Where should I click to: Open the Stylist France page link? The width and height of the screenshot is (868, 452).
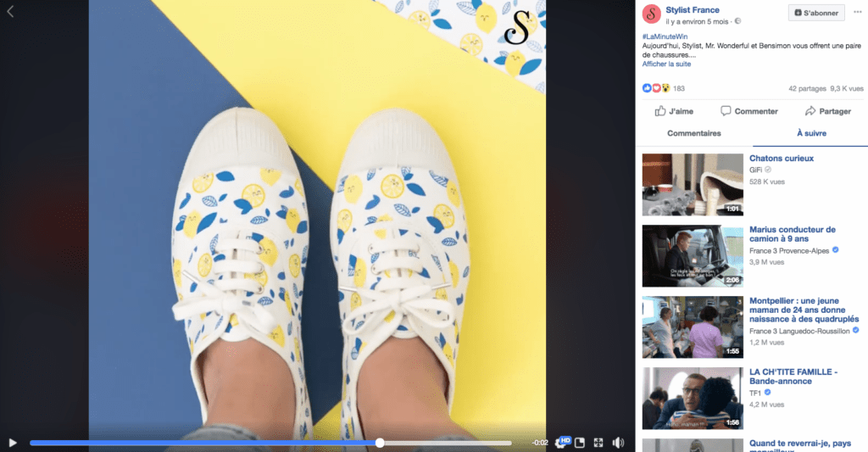point(692,10)
